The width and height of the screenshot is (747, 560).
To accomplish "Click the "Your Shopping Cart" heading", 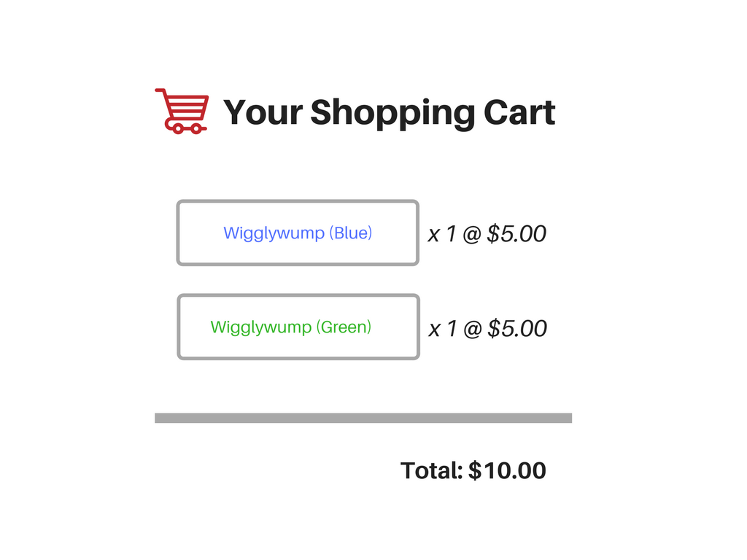I will coord(389,112).
